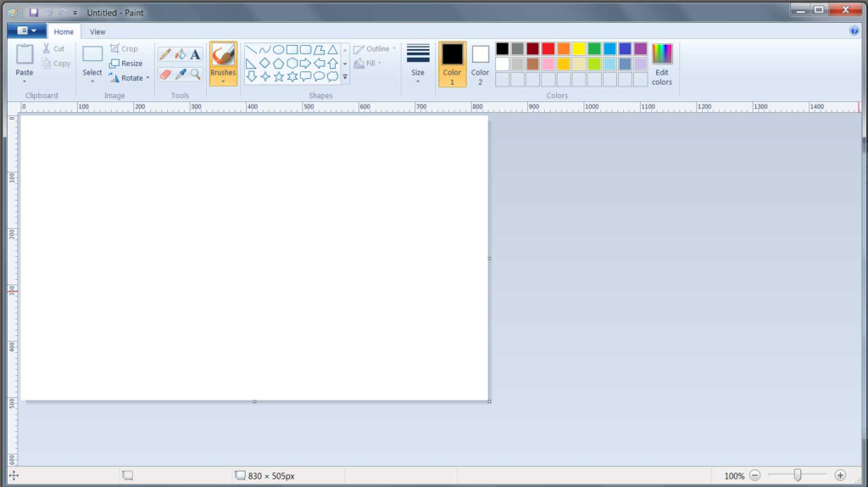Choose the right arrow shape
The height and width of the screenshot is (487, 868).
pyautogui.click(x=305, y=64)
